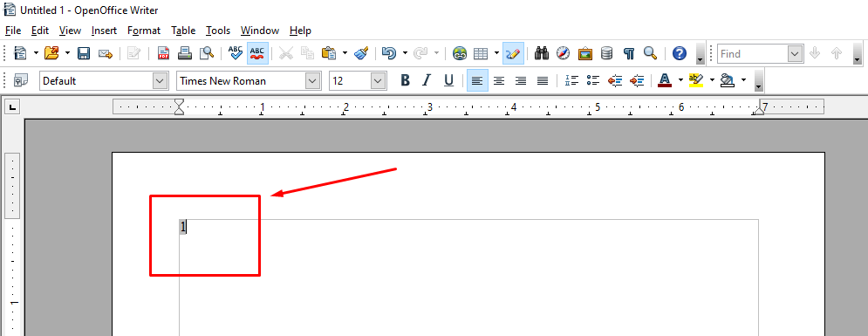
Task: Apply the Background Color bucket
Action: coord(728,81)
